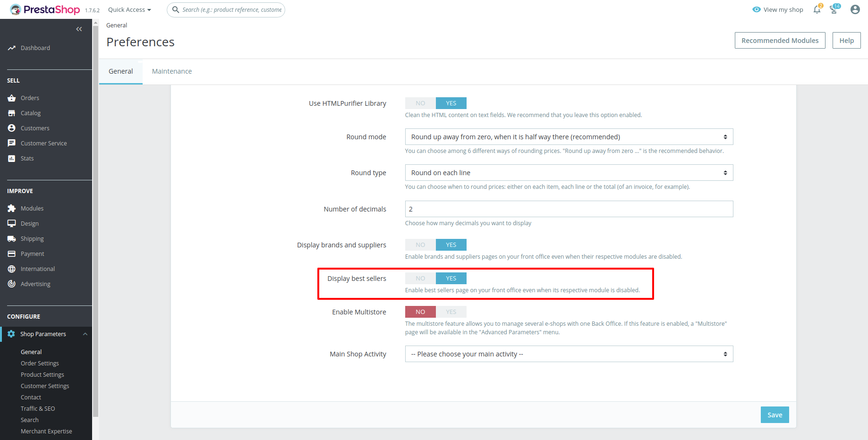Click the Shop Parameters gear icon
This screenshot has width=868, height=440.
pyautogui.click(x=11, y=334)
